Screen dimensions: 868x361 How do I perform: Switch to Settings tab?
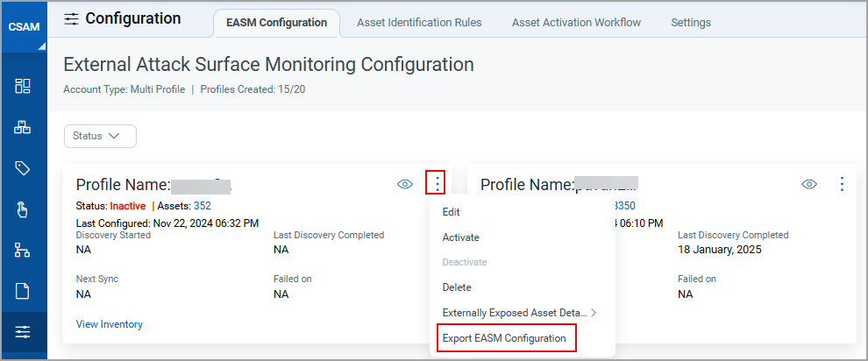click(x=691, y=23)
